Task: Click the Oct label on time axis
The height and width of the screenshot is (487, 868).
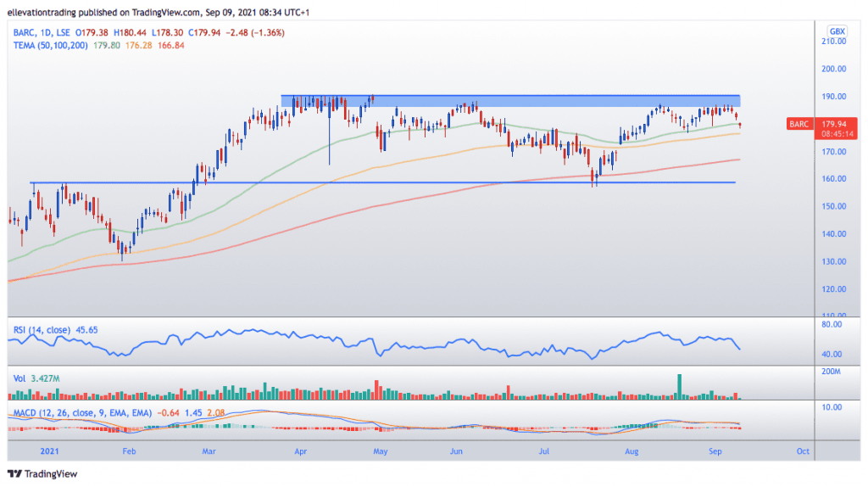Action: [803, 451]
